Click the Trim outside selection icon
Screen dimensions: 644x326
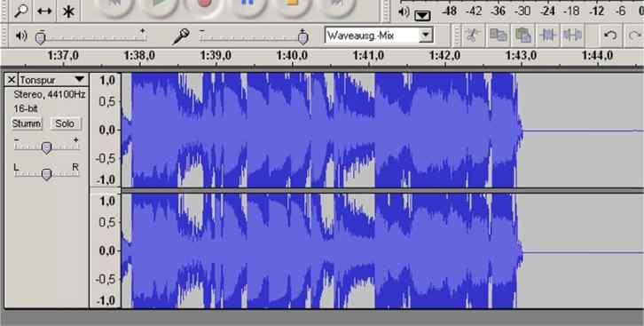(x=547, y=36)
